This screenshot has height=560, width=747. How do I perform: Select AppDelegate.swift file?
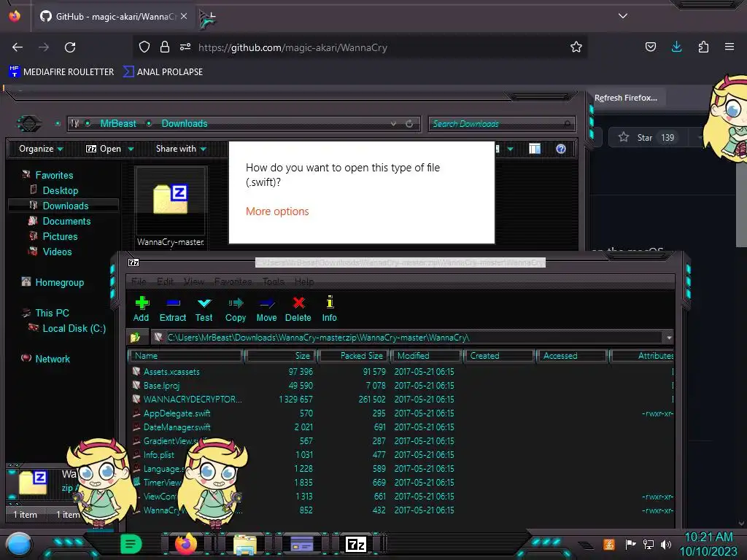coord(177,413)
